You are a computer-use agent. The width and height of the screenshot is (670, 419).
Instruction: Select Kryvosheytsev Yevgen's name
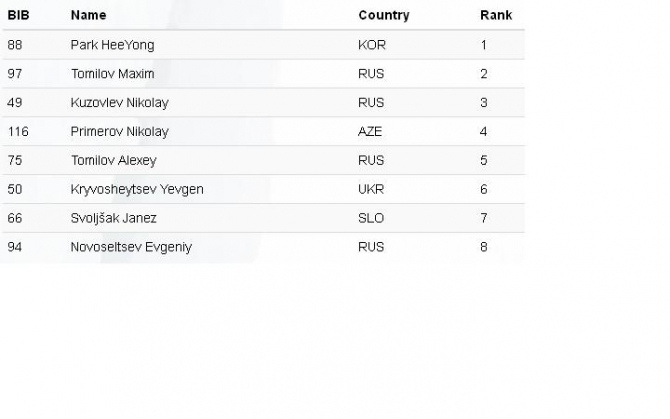click(137, 189)
